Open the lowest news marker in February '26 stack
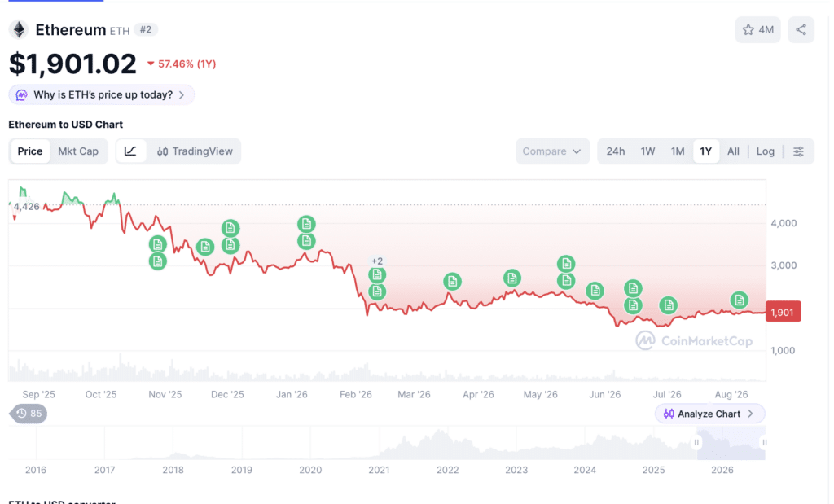This screenshot has width=834, height=504. click(x=377, y=291)
